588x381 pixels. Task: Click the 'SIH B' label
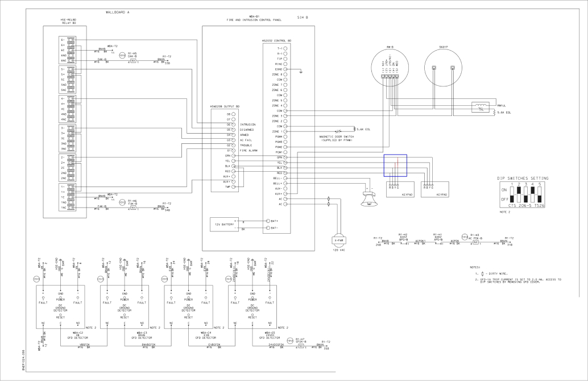click(303, 17)
